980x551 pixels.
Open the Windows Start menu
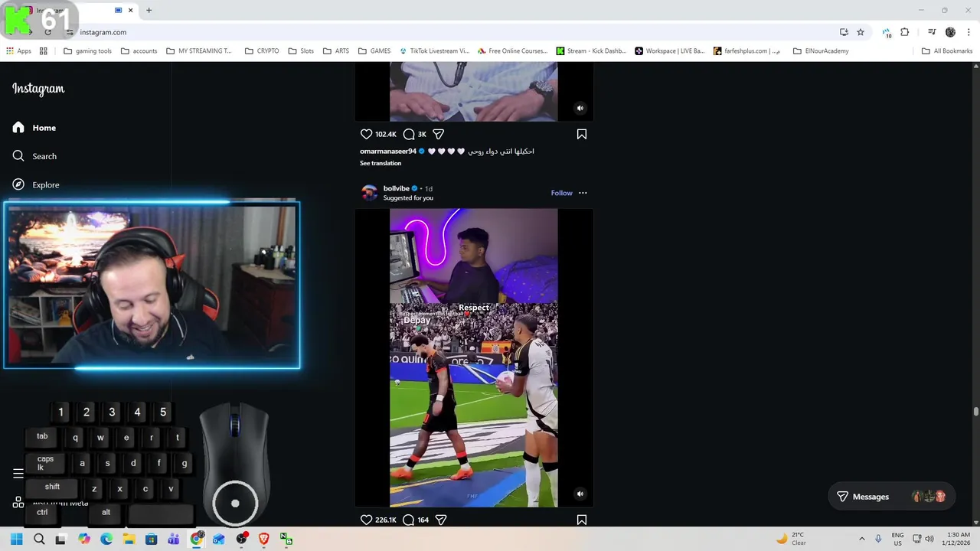pos(17,540)
